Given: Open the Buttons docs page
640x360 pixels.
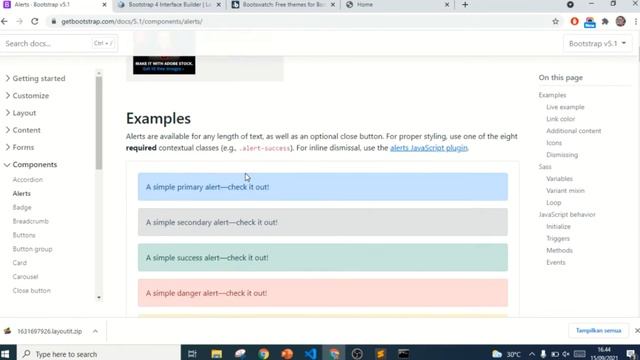Looking at the screenshot, I should point(24,235).
